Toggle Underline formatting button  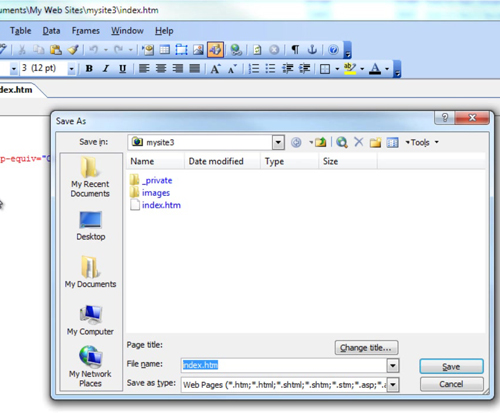coord(122,69)
